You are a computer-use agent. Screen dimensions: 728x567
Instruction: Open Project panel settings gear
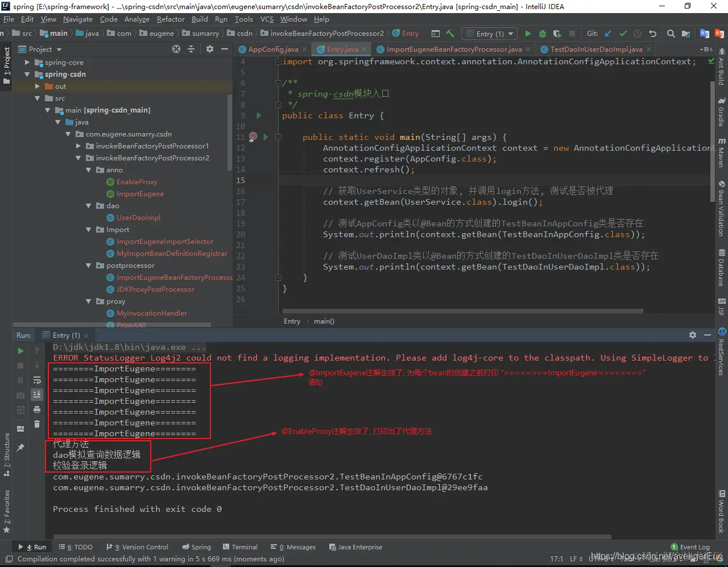(209, 49)
